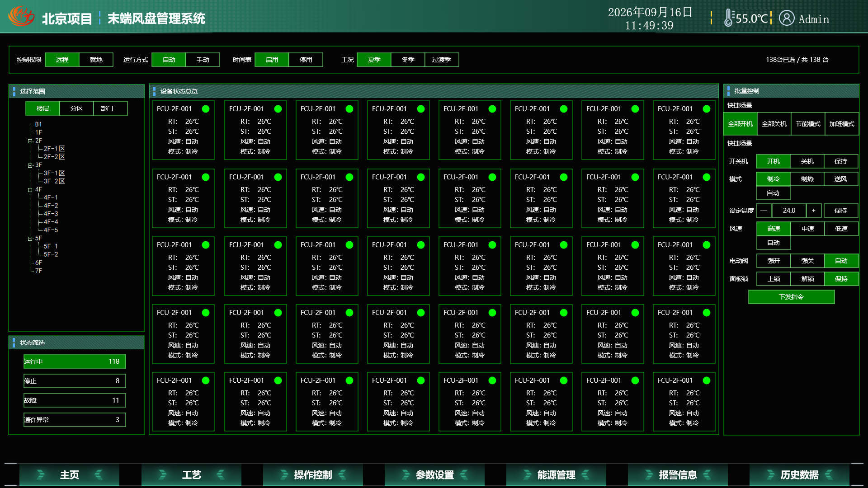This screenshot has width=868, height=488.
Task: Select 中速 fan speed
Action: pos(807,229)
